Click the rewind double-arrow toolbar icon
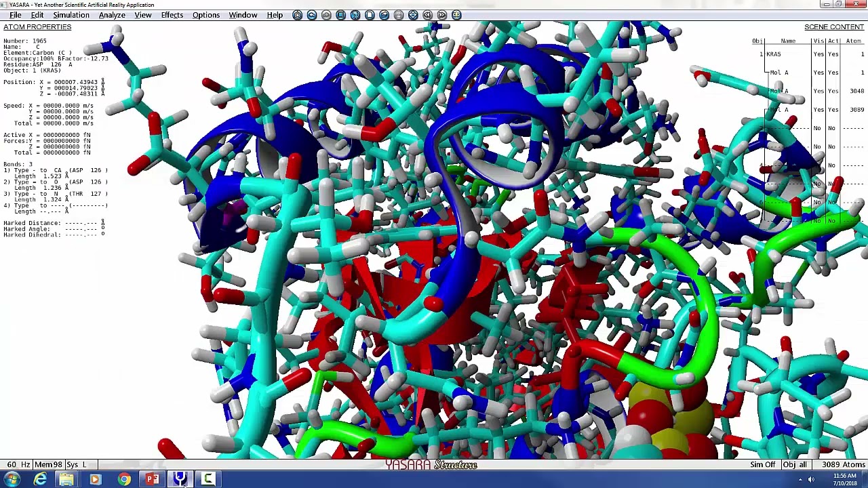The width and height of the screenshot is (868, 488). pyautogui.click(x=427, y=15)
